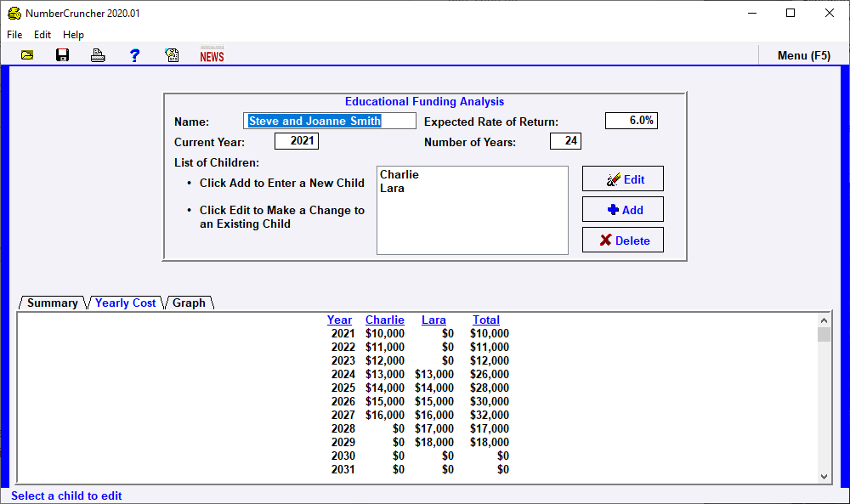Click Charlie's $12,000 cost for 2023
The image size is (850, 504).
[x=385, y=361]
